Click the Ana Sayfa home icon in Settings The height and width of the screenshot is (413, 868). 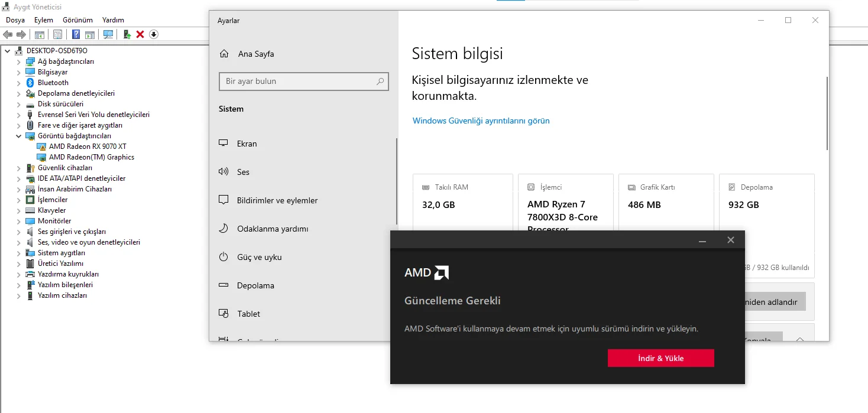click(224, 54)
